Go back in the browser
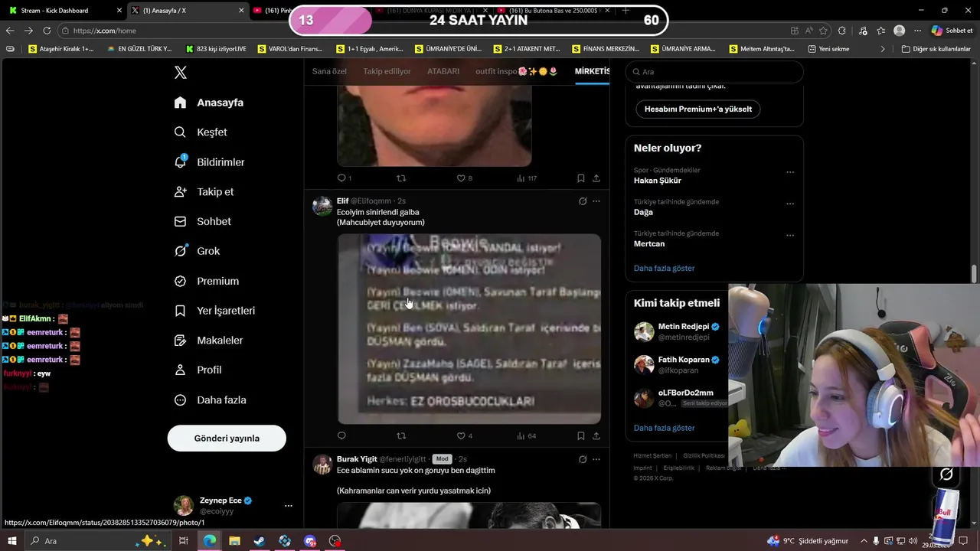Viewport: 980px width, 551px height. pos(10,31)
